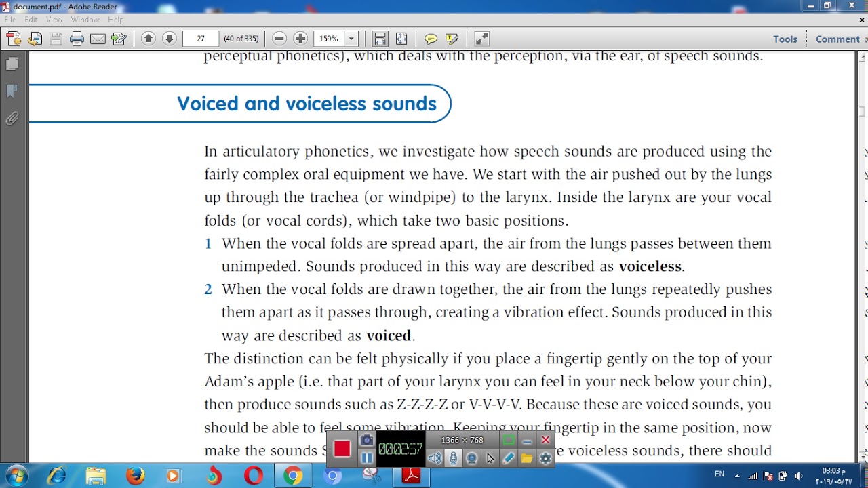Click the taskbar clock showing 03:03
This screenshot has height=488, width=868.
[833, 476]
